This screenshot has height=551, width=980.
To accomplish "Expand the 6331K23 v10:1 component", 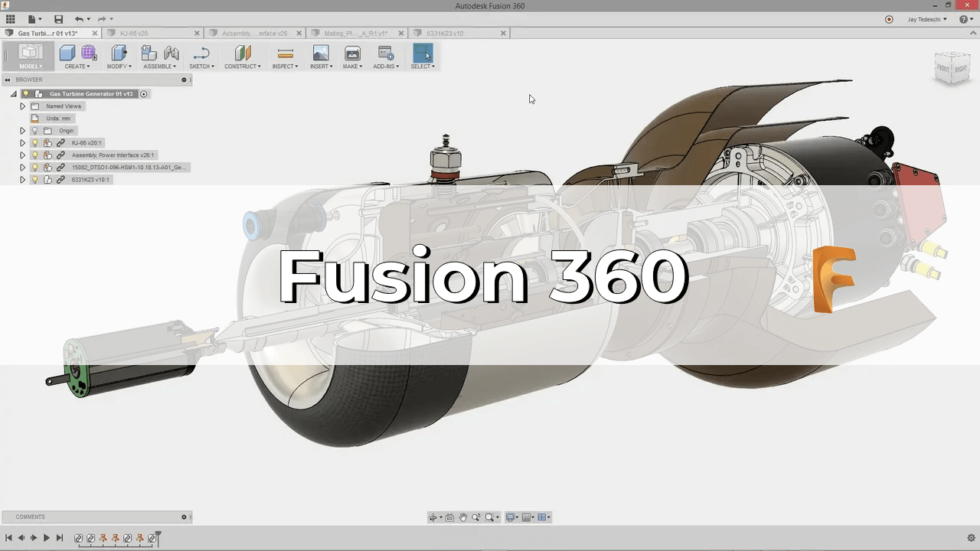I will pos(22,179).
